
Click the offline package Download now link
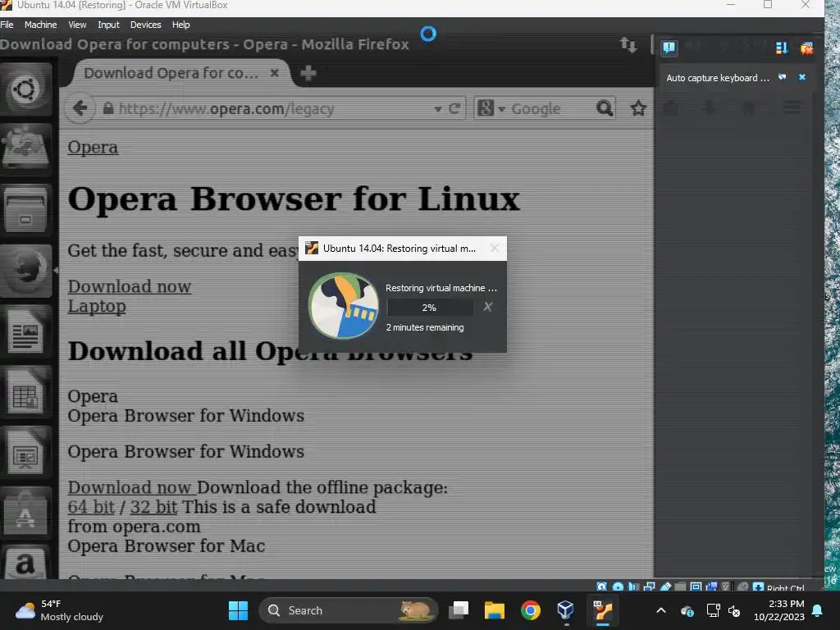[129, 487]
